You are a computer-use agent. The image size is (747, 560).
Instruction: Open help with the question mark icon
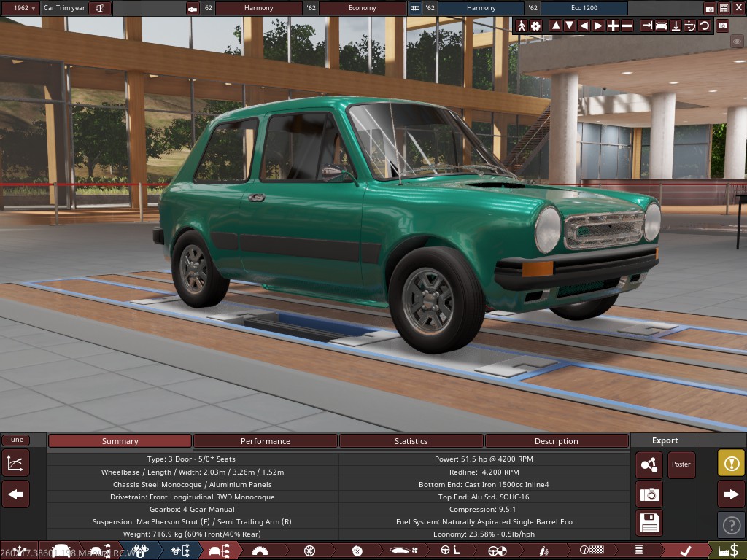pyautogui.click(x=731, y=525)
